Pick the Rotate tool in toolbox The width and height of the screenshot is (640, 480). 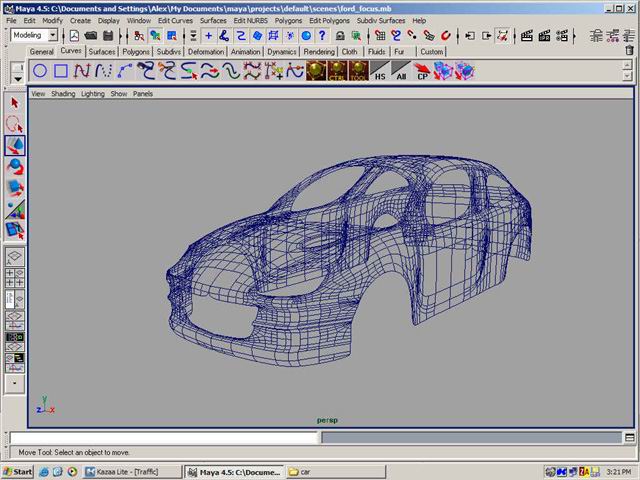tap(15, 167)
